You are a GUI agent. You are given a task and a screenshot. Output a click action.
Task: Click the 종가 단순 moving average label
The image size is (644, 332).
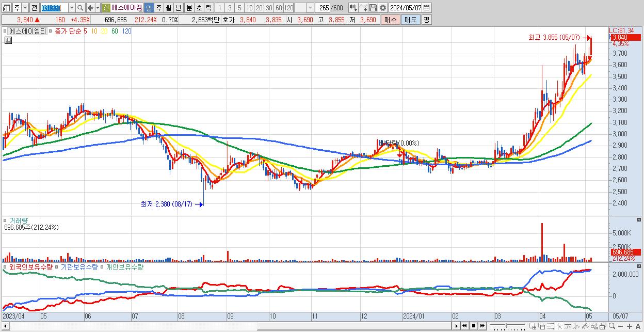(68, 31)
